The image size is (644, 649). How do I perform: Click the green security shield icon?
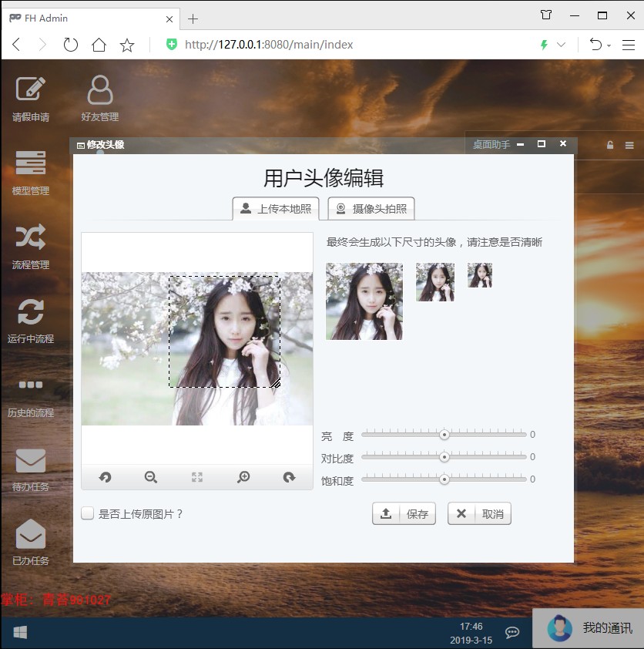point(171,44)
